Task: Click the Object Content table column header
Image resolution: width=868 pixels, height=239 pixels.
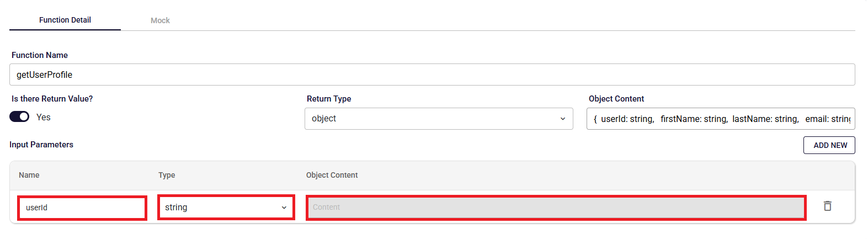Action: 332,175
